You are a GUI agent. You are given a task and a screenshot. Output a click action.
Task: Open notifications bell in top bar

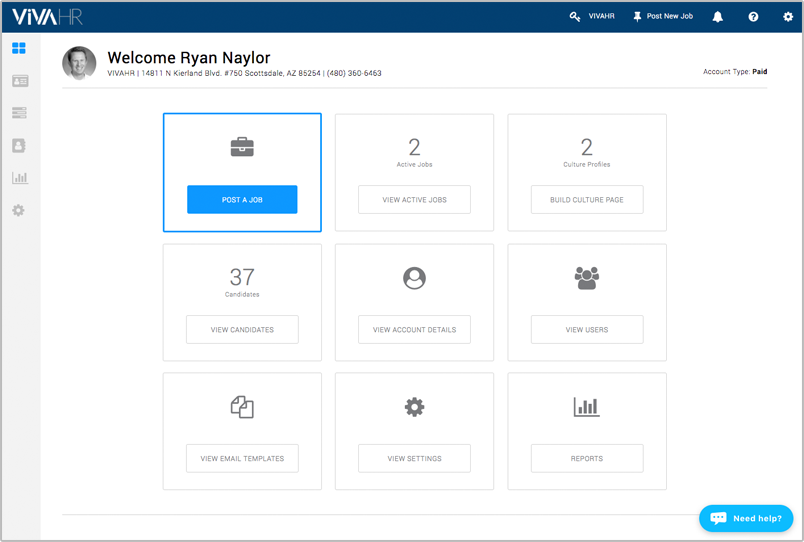(x=718, y=17)
